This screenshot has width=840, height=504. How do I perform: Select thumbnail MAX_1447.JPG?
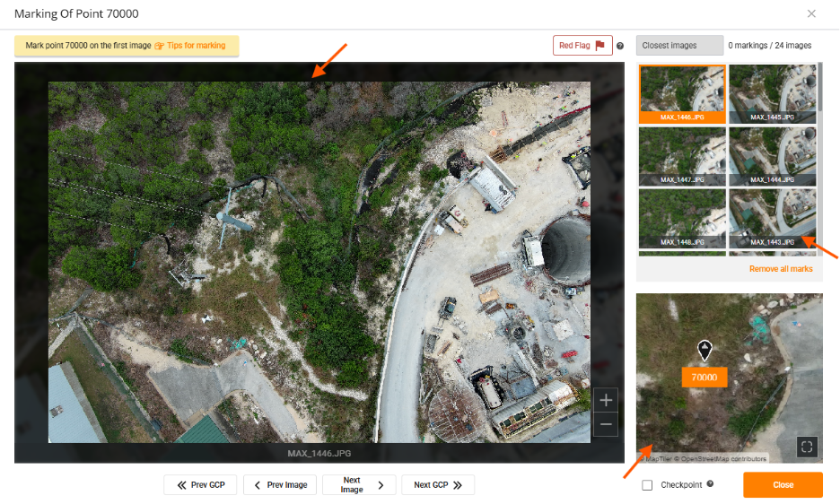pos(682,155)
